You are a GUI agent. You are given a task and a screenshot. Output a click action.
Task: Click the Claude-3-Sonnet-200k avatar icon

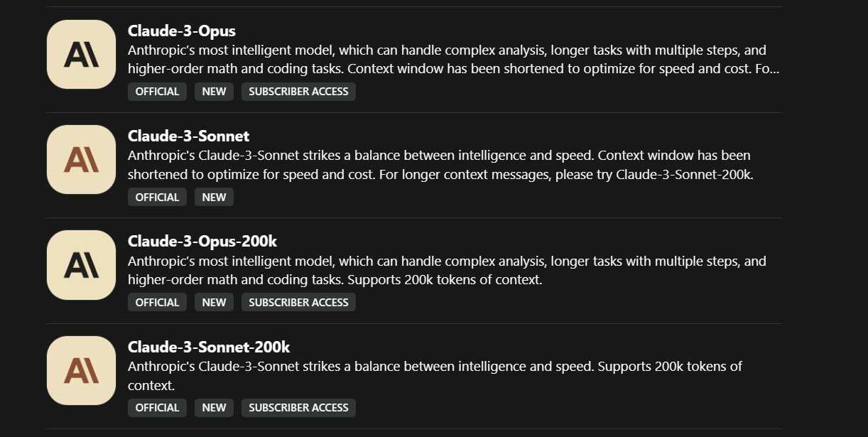click(81, 371)
